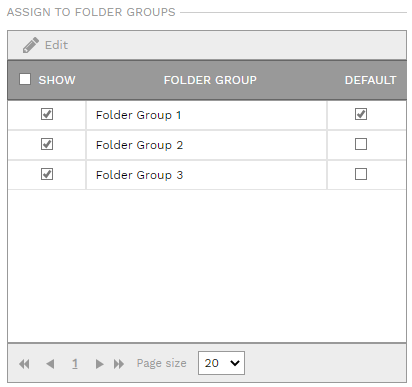
Task: Uncheck Show for Folder Group 1
Action: [x=47, y=114]
